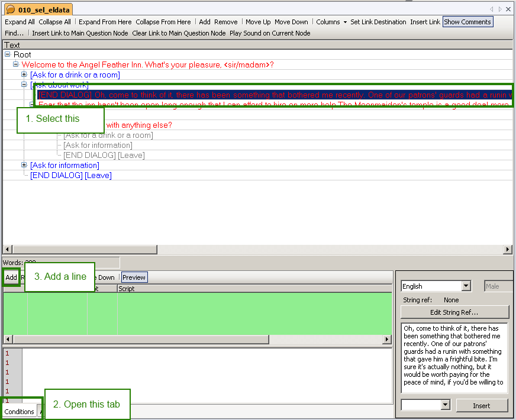The height and width of the screenshot is (420, 516).
Task: Expand the blue Ask for information node
Action: [24, 165]
